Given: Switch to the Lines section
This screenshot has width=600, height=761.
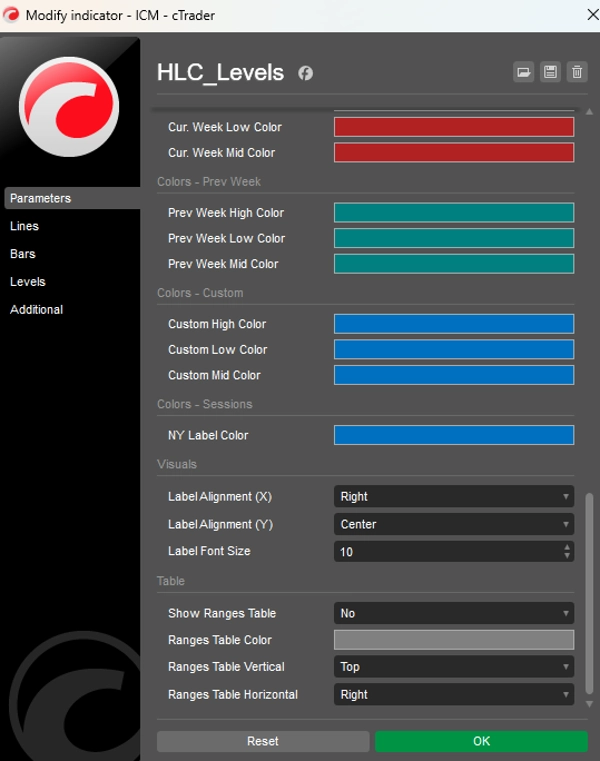Looking at the screenshot, I should coord(24,226).
